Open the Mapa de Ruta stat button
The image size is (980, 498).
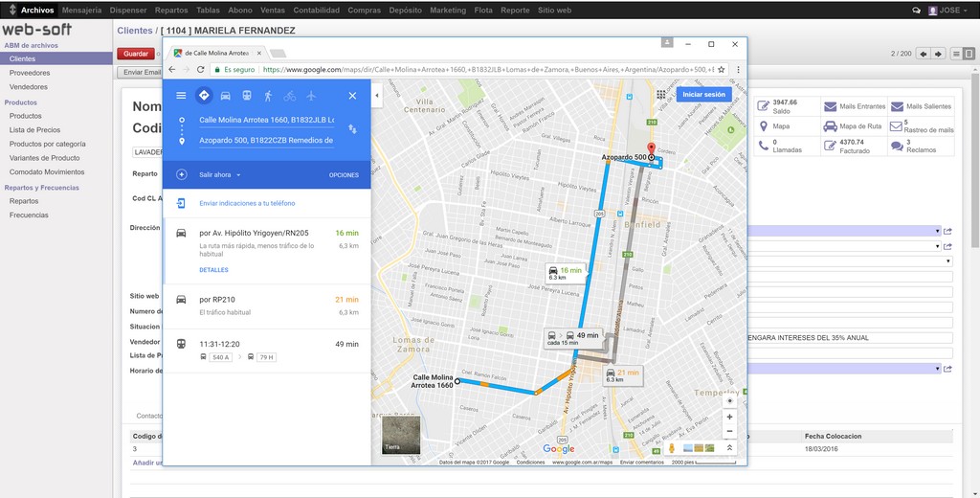pyautogui.click(x=854, y=126)
